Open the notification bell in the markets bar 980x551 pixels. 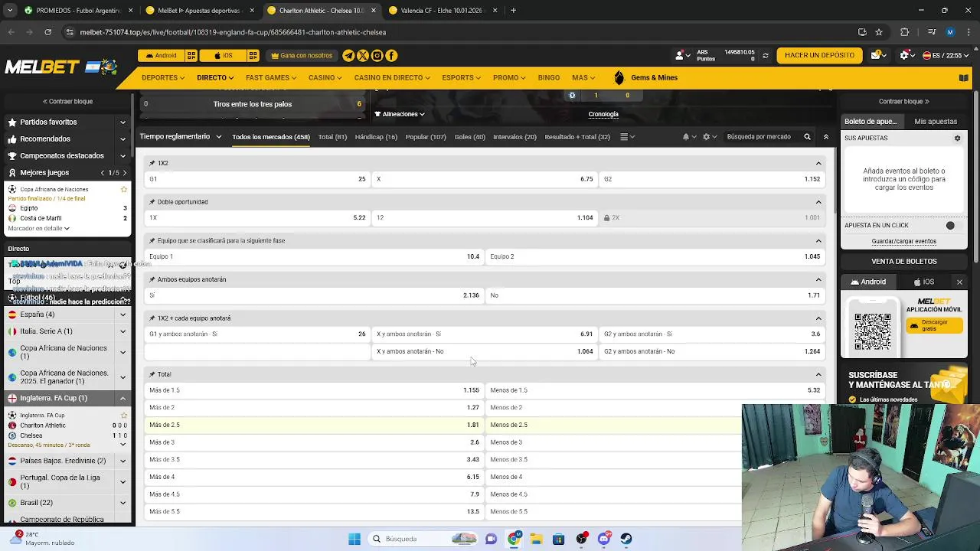click(686, 136)
